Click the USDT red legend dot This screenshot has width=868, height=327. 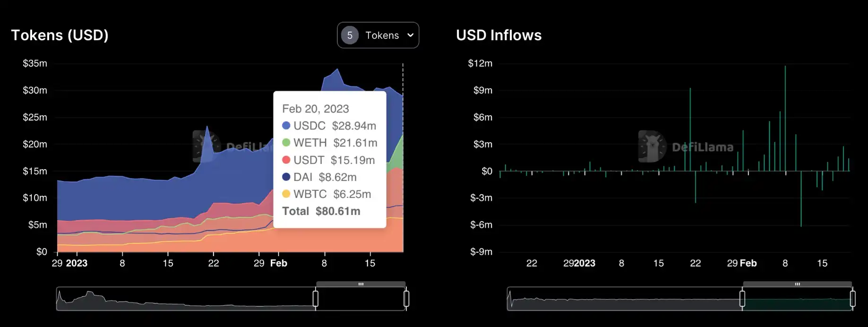click(x=286, y=160)
